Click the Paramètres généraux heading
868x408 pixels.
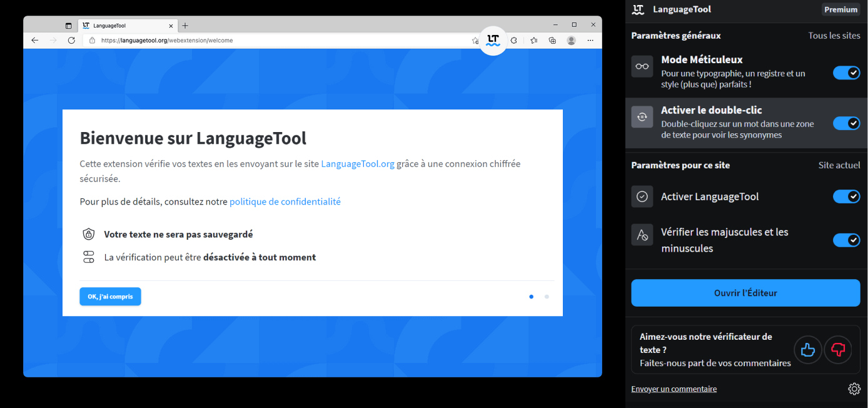(x=676, y=36)
